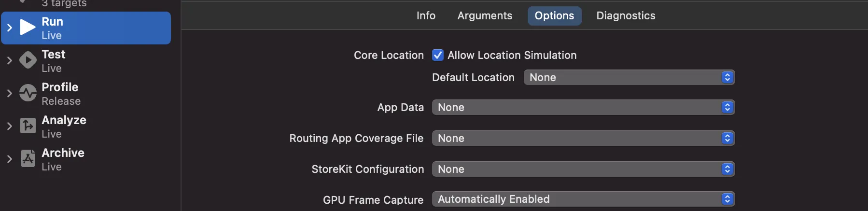Click the Test action icon
This screenshot has height=211, width=868.
[x=28, y=60]
